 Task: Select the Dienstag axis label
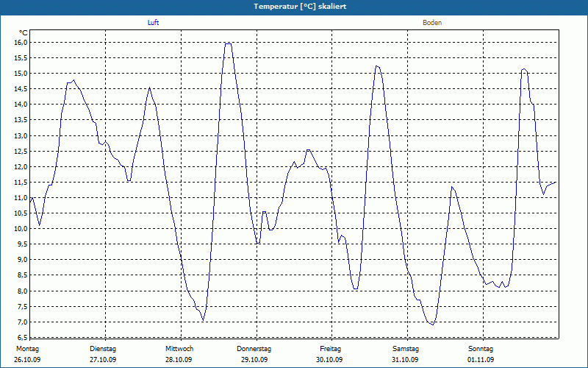(103, 349)
